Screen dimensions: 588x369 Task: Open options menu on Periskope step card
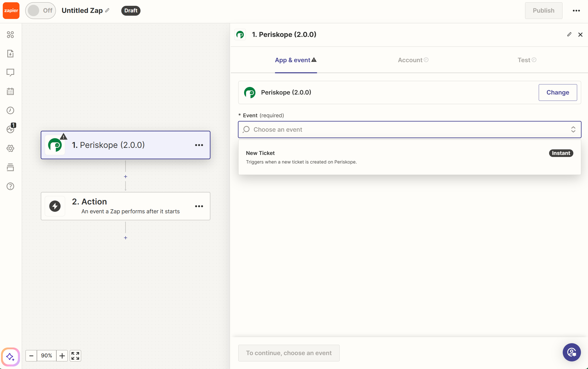point(199,145)
